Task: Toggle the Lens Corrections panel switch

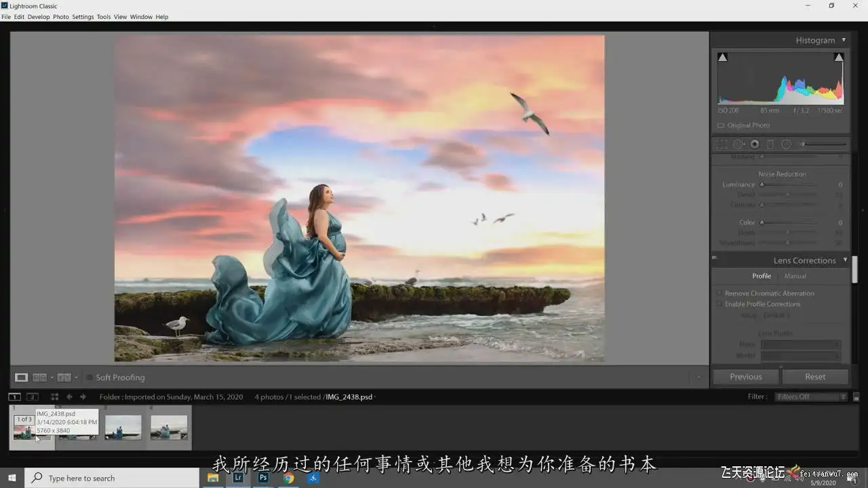Action: 715,258
